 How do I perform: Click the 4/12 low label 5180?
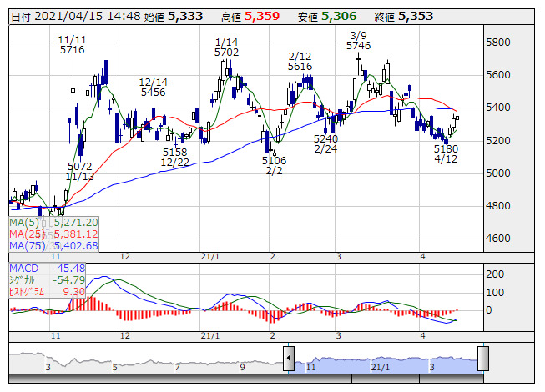click(447, 148)
